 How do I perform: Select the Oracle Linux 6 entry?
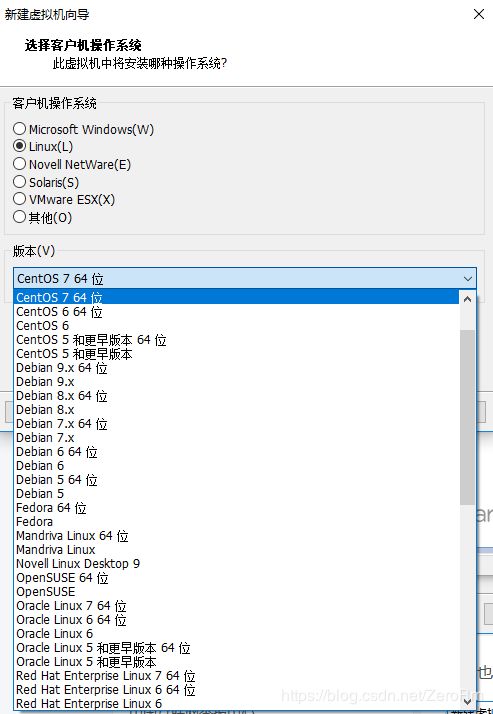[236, 633]
